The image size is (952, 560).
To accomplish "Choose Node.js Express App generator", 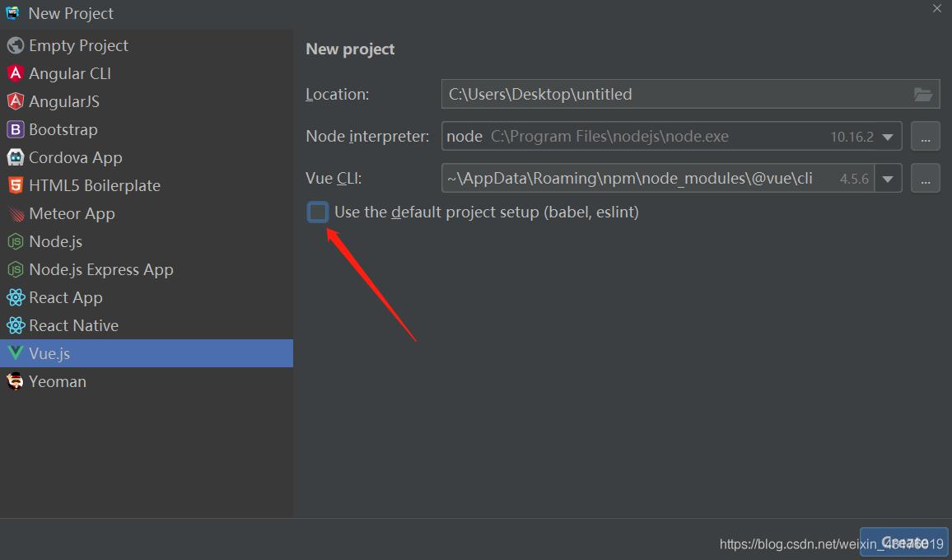I will (x=100, y=269).
